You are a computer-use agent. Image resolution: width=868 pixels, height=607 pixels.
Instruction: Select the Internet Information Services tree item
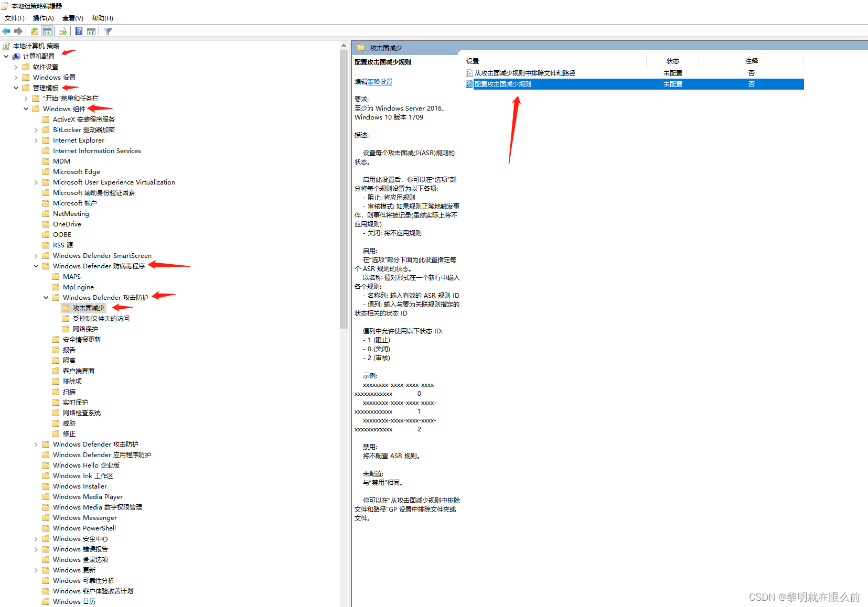pyautogui.click(x=97, y=151)
